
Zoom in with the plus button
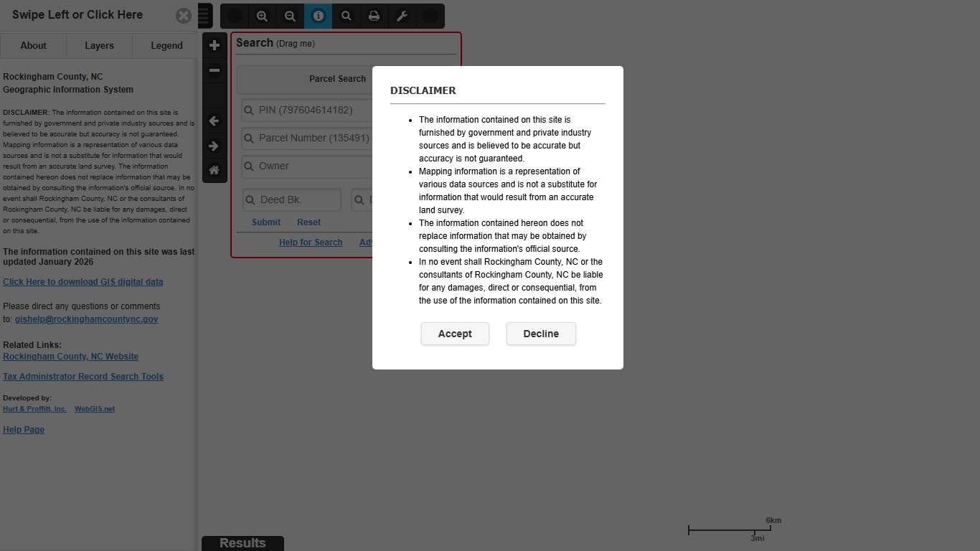point(215,45)
